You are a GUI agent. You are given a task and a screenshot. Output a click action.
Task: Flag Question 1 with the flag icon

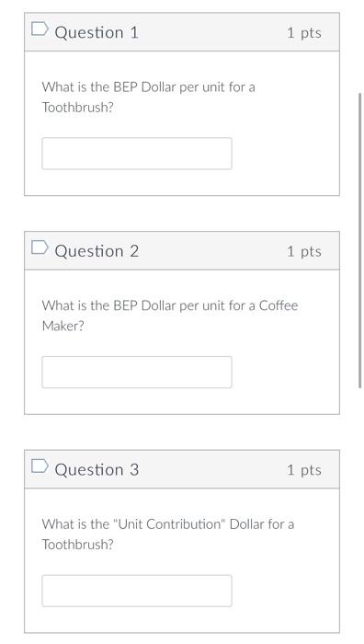(x=40, y=29)
